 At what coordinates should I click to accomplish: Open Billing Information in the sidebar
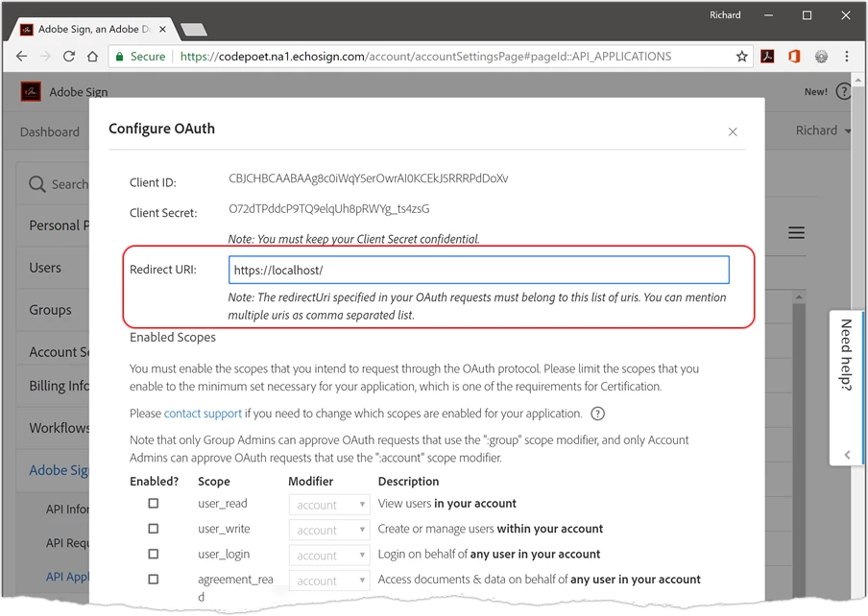tap(59, 386)
